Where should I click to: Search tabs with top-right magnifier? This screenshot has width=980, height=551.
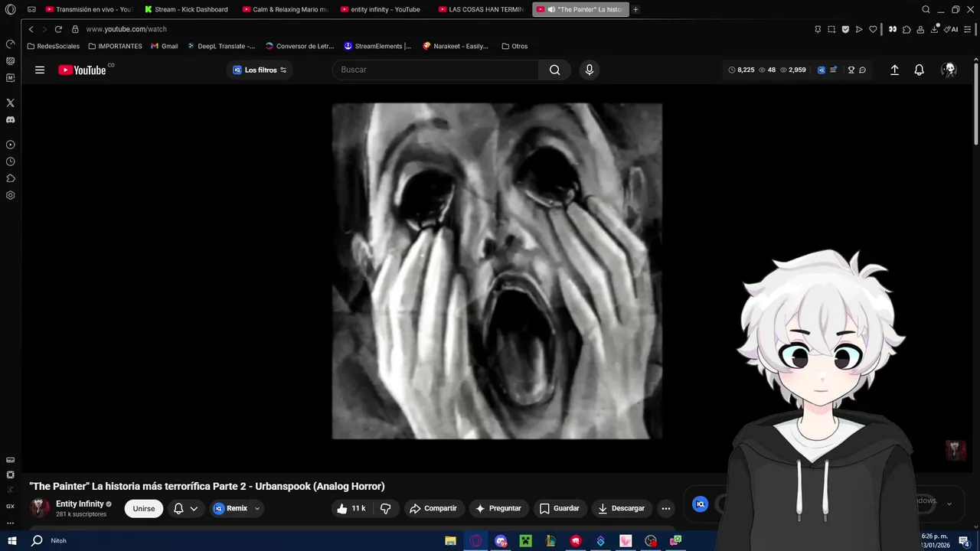pos(926,10)
